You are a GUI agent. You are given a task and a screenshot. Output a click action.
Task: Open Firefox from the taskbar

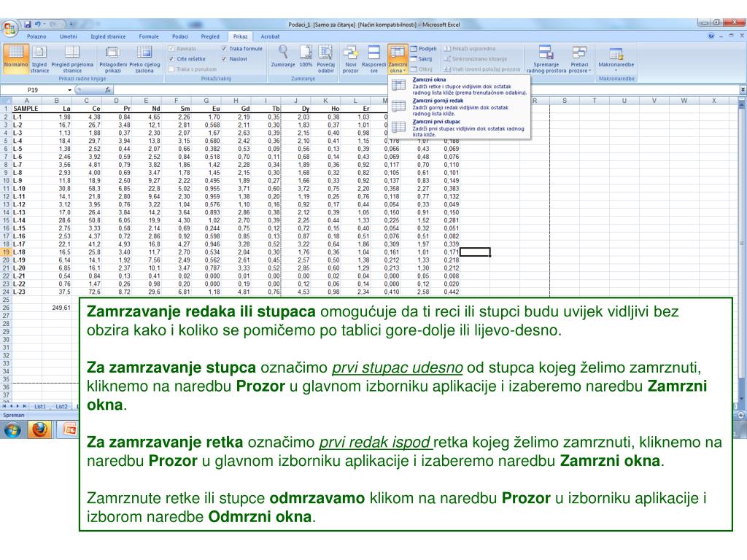point(39,430)
